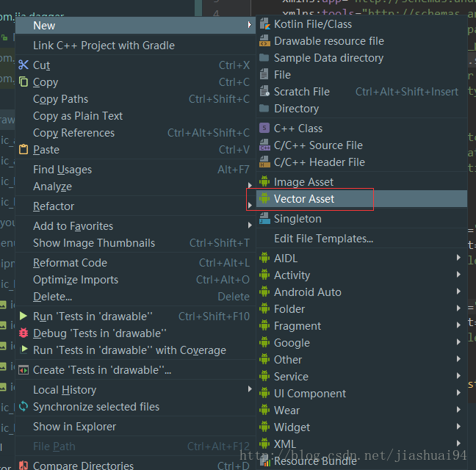Image resolution: width=476 pixels, height=470 pixels.
Task: Select Find Usages menu entry
Action: pos(135,170)
